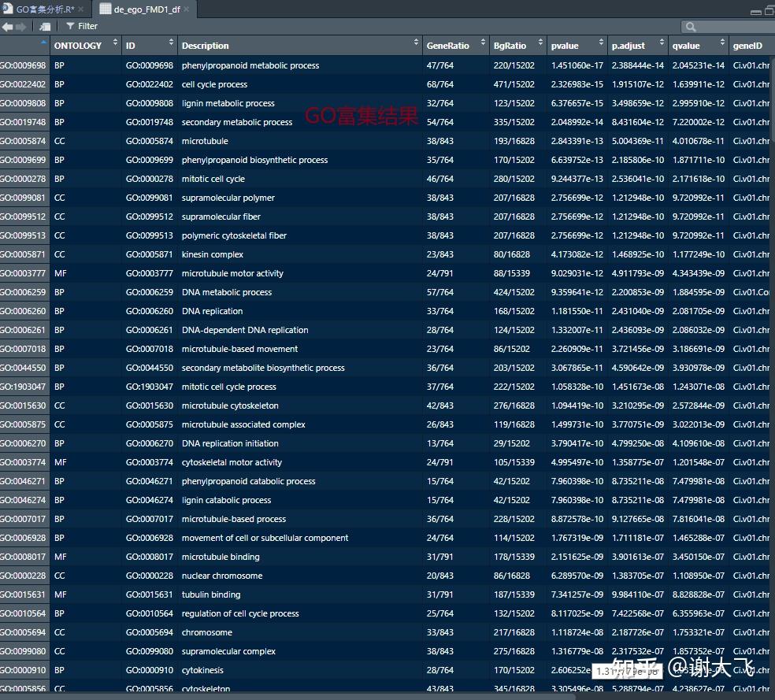The image size is (775, 700).
Task: Click the row-name column sort triangle
Action: tap(43, 42)
